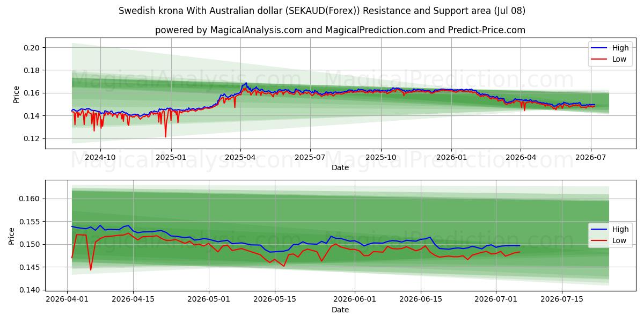Click the 2026-05-01 label in bottom chart

[x=209, y=299]
